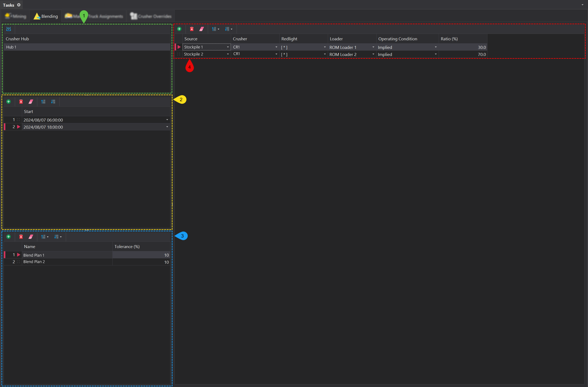The height and width of the screenshot is (387, 588).
Task: Add a new start time entry
Action: click(x=9, y=101)
